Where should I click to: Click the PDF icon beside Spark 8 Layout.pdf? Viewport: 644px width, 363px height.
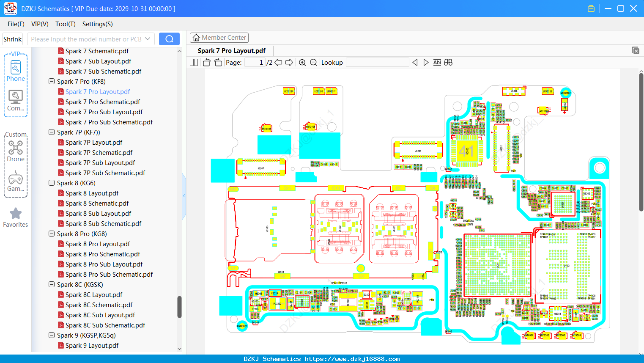pos(61,193)
